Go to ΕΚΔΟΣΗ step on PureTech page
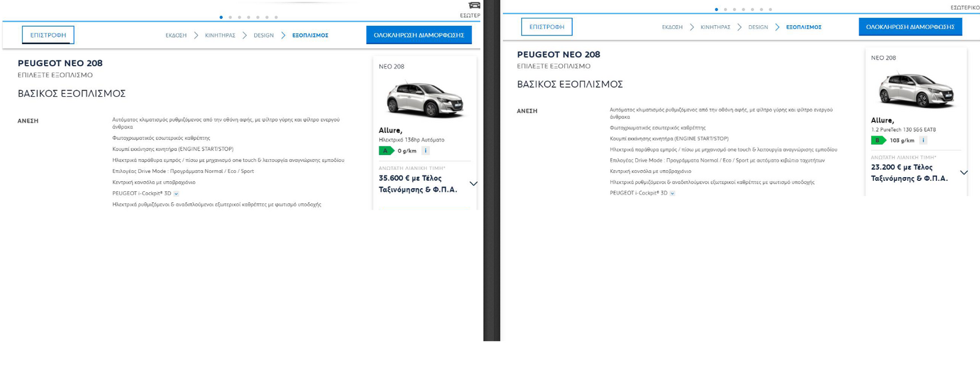This screenshot has width=980, height=369. [672, 27]
